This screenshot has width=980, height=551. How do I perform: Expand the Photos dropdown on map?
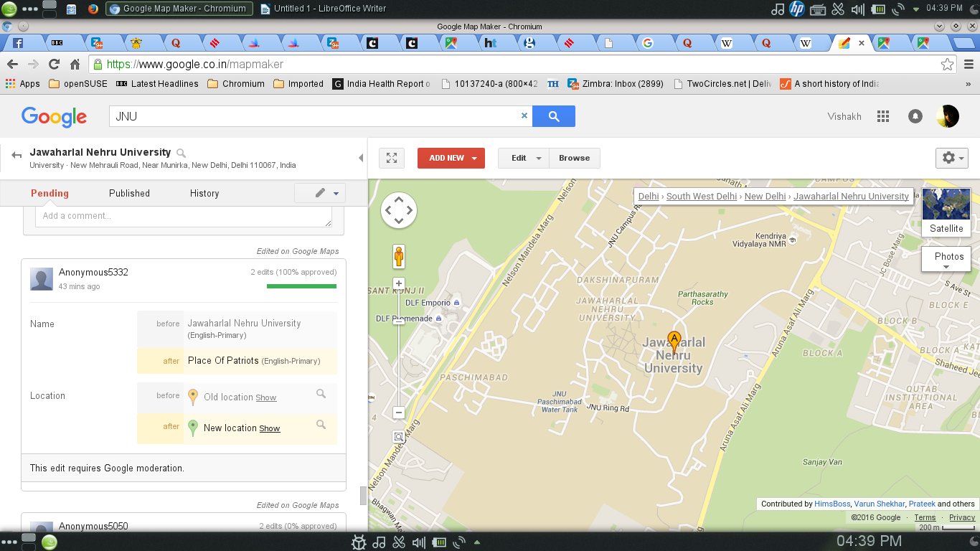(946, 260)
